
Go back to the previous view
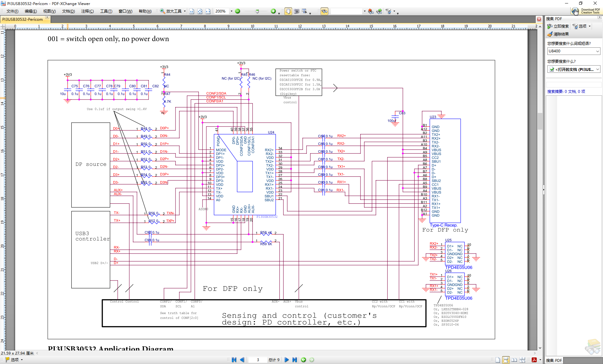click(303, 360)
